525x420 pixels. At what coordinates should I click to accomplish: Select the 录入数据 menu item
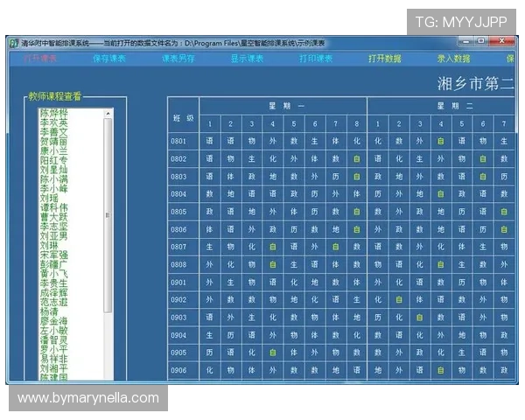point(454,59)
